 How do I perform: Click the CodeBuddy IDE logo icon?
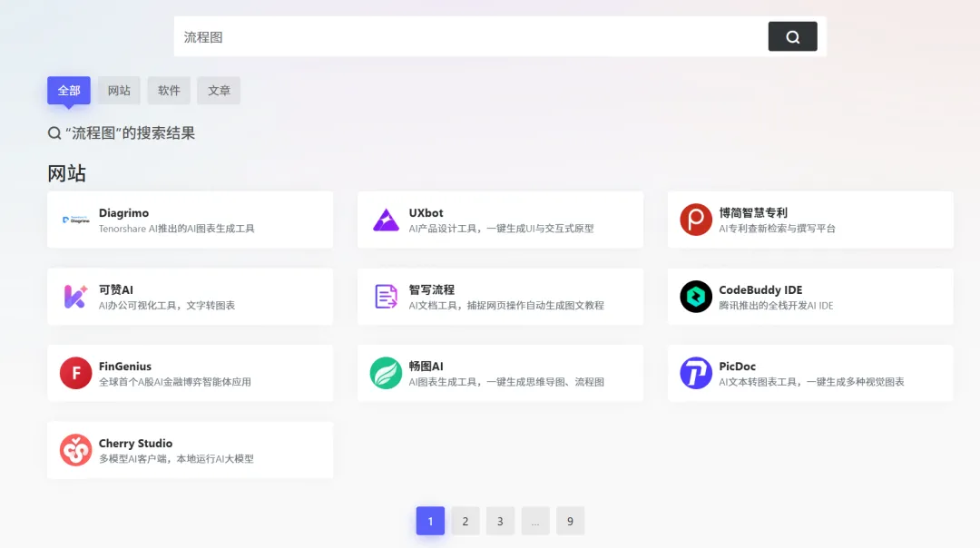696,297
